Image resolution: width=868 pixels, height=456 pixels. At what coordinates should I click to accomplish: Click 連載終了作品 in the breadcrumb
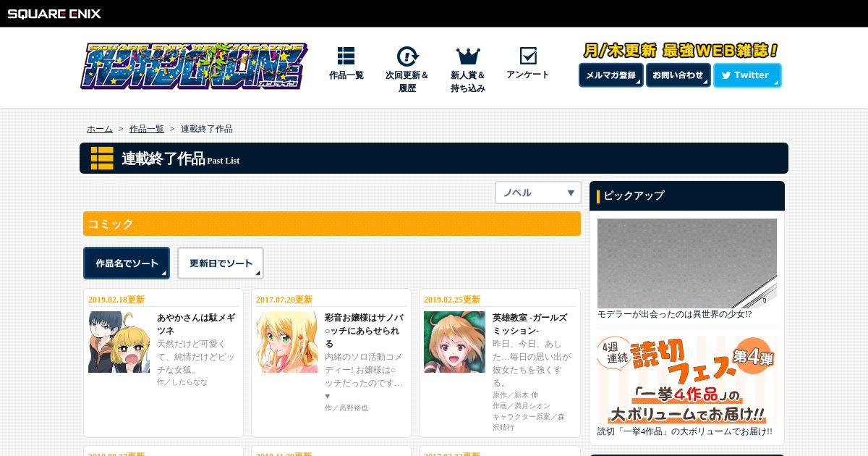pyautogui.click(x=207, y=129)
